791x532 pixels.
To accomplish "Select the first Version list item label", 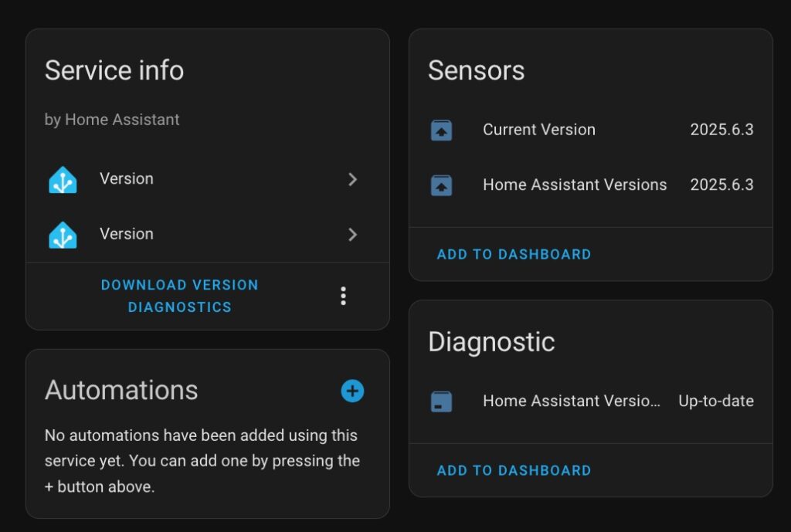I will [x=127, y=178].
